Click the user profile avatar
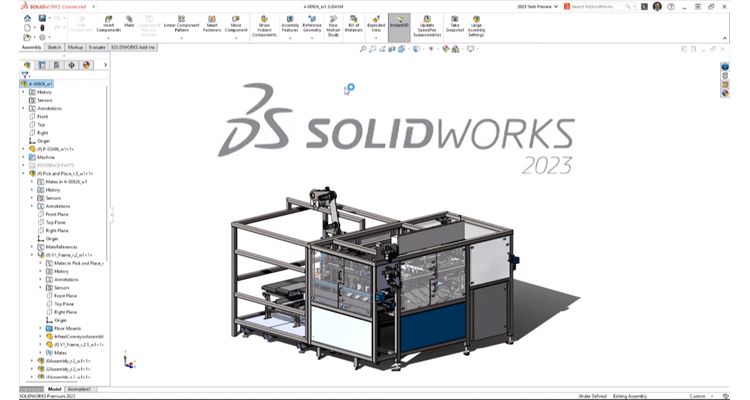The height and width of the screenshot is (400, 750). coord(657,7)
